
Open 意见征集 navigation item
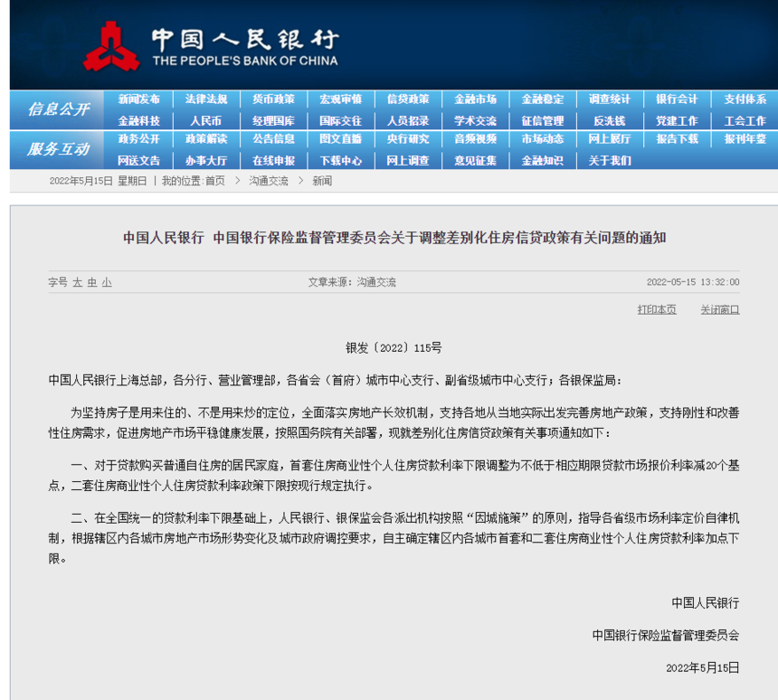pos(475,161)
